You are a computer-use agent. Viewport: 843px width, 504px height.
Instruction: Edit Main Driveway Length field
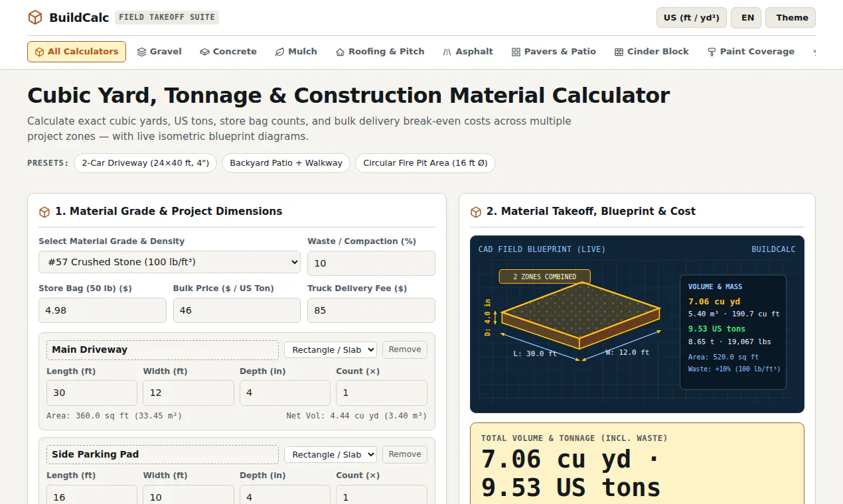[92, 393]
